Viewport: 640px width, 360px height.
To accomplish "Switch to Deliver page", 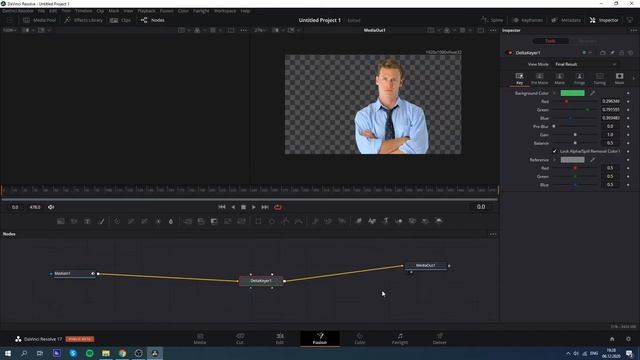I will pos(440,338).
